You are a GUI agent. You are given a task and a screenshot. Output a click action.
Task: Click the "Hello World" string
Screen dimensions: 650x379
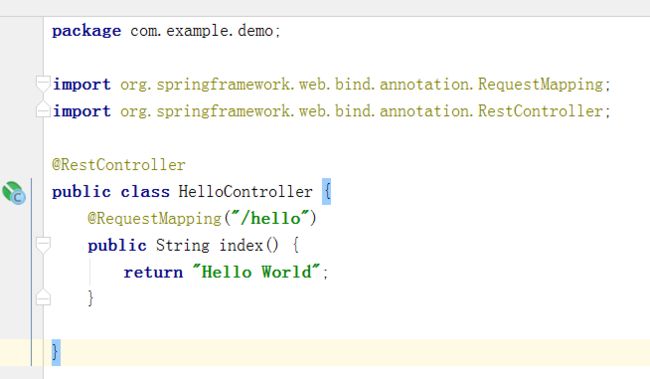(257, 272)
